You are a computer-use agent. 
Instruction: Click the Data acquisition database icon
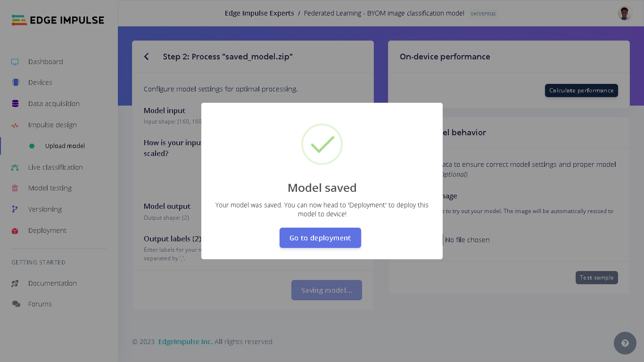coord(15,104)
